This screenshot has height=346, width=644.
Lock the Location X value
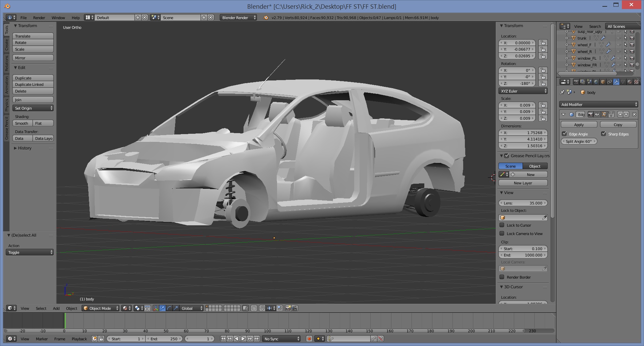pos(543,43)
